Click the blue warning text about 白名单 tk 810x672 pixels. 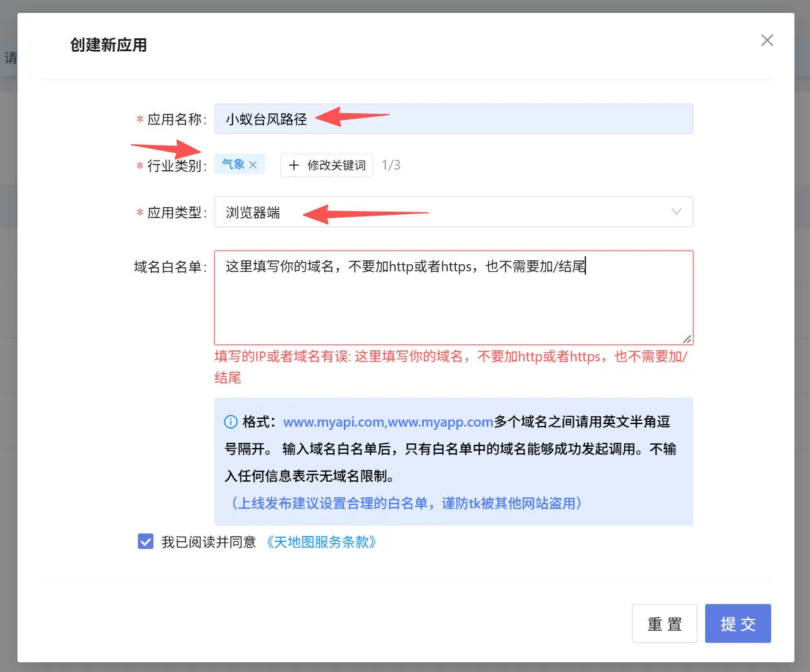pyautogui.click(x=406, y=503)
